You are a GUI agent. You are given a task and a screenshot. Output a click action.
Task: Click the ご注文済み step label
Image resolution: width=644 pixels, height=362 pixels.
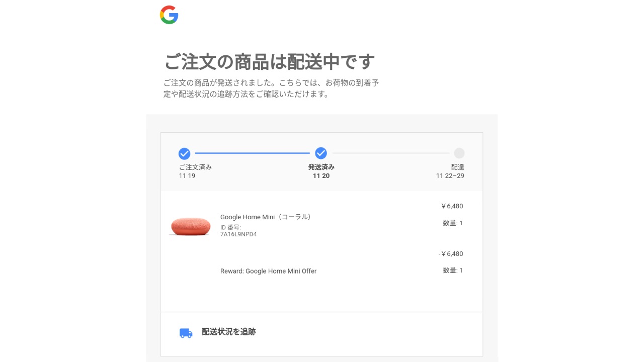click(x=195, y=167)
